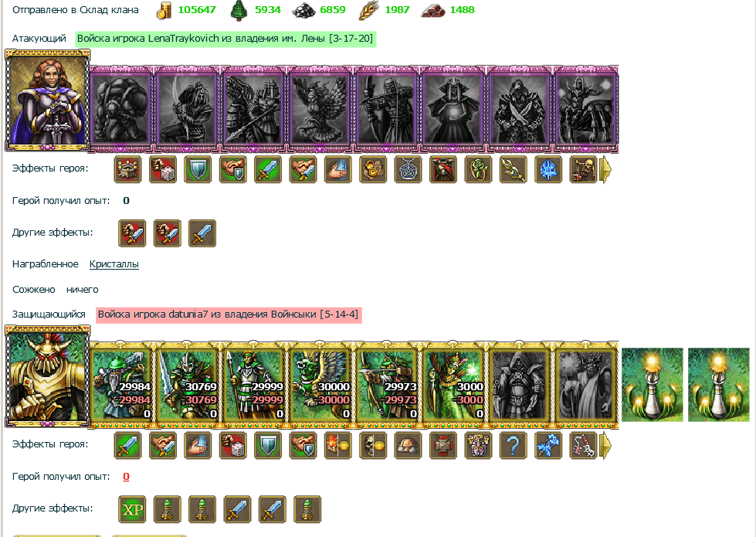Select the green rose ring effect icon
The height and width of the screenshot is (537, 756).
(x=478, y=170)
